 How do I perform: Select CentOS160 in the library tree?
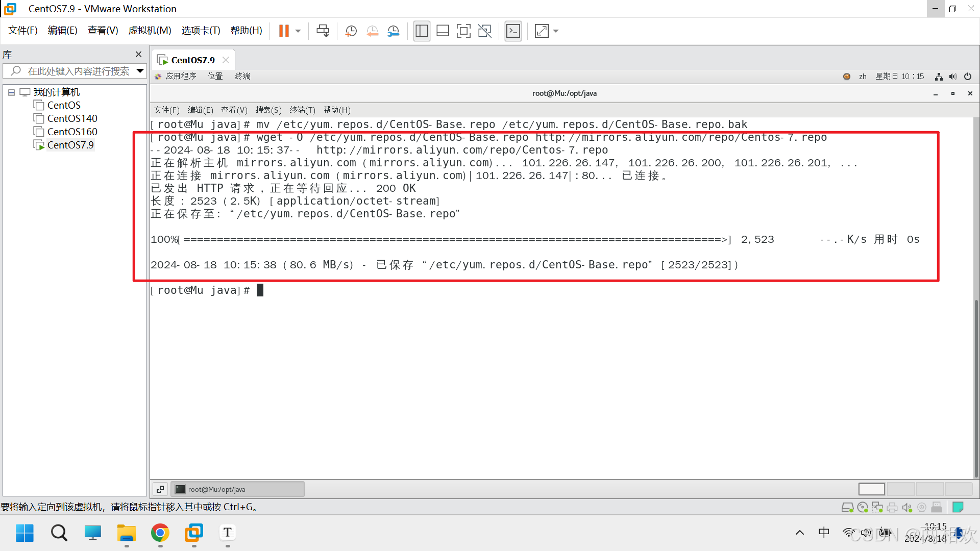pos(72,132)
